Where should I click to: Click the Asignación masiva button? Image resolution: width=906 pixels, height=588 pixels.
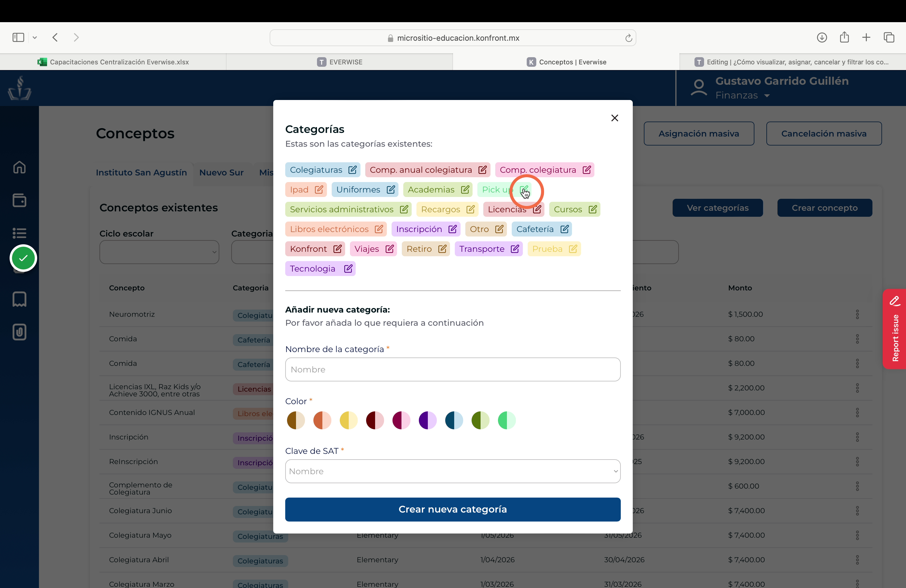pos(699,134)
